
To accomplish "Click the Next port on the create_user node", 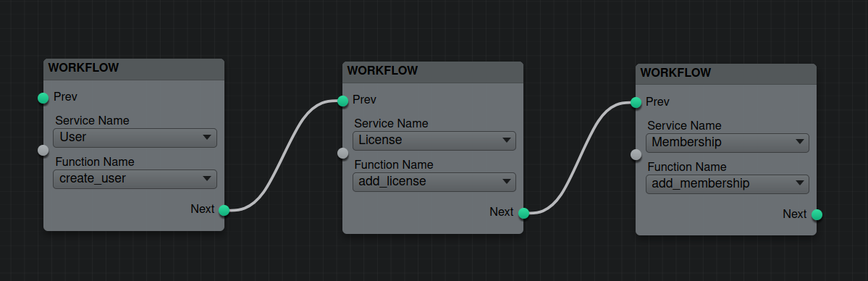I will (224, 210).
